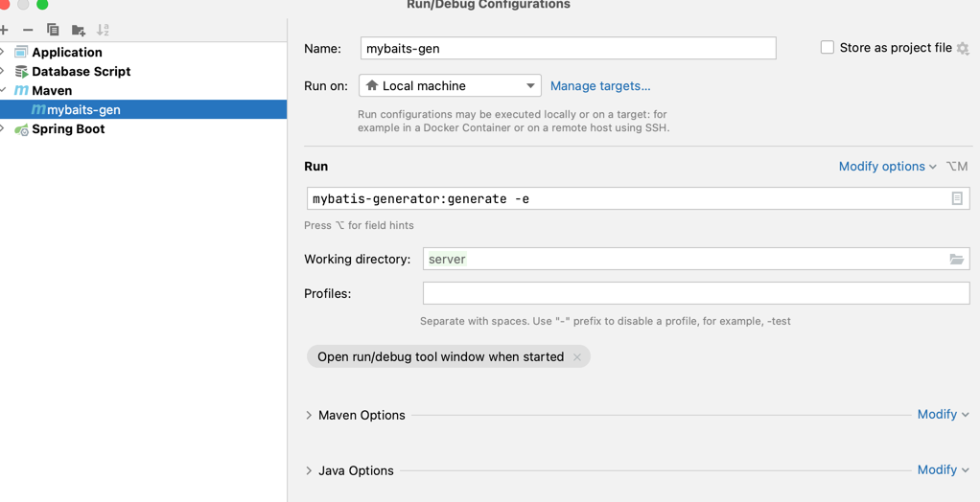This screenshot has height=502, width=980.
Task: Click 'Open run/debug tool window when started' chip
Action: [x=448, y=357]
